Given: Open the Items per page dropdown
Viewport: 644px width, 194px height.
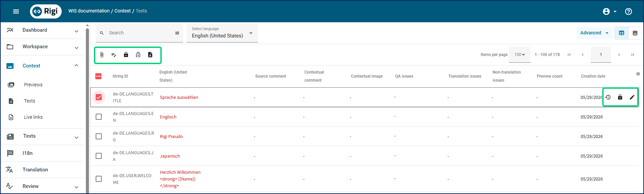Looking at the screenshot, I should click(x=520, y=55).
